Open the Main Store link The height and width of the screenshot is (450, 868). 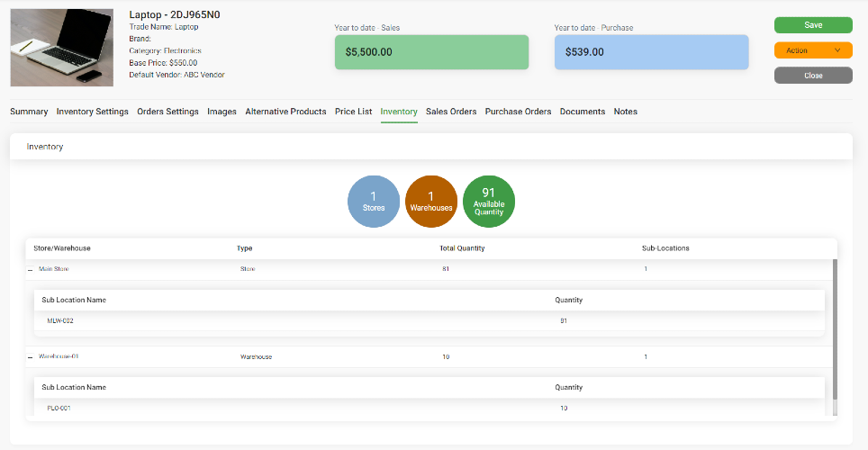tap(54, 269)
